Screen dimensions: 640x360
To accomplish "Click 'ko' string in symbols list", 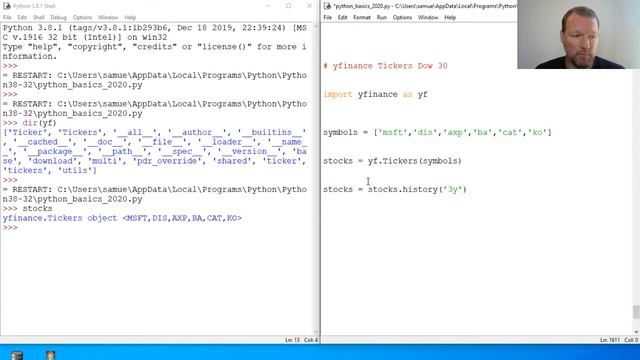I will click(537, 133).
